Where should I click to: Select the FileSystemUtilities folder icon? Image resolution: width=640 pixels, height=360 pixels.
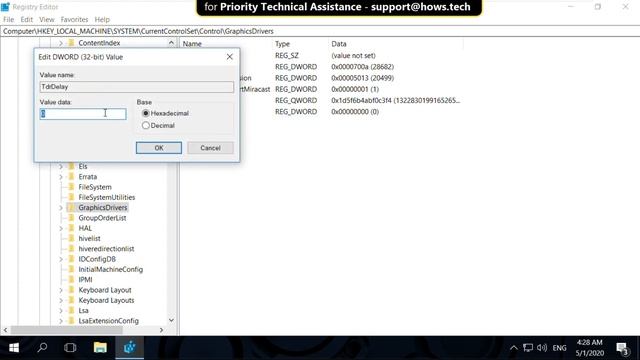71,197
